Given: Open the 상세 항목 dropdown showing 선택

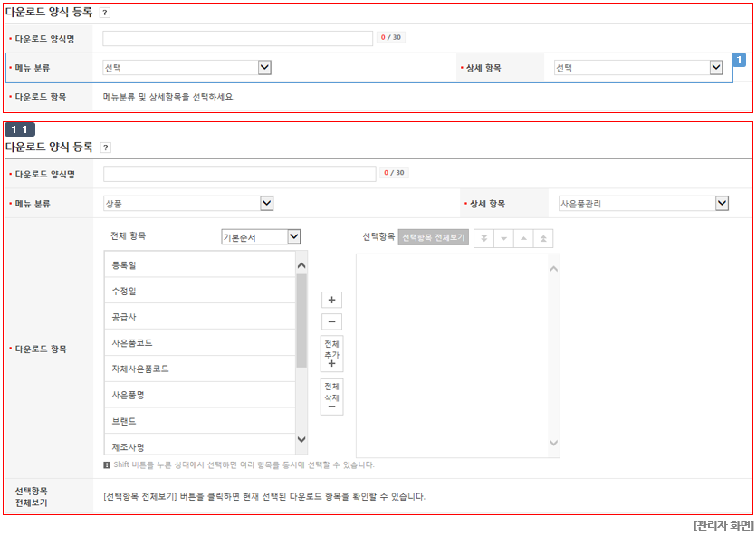Looking at the screenshot, I should tap(638, 68).
